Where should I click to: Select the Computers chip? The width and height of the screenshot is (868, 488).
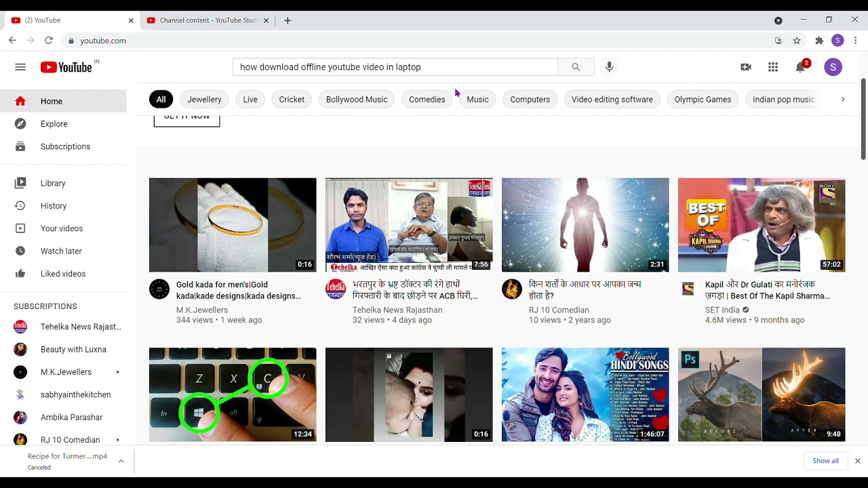coord(530,100)
